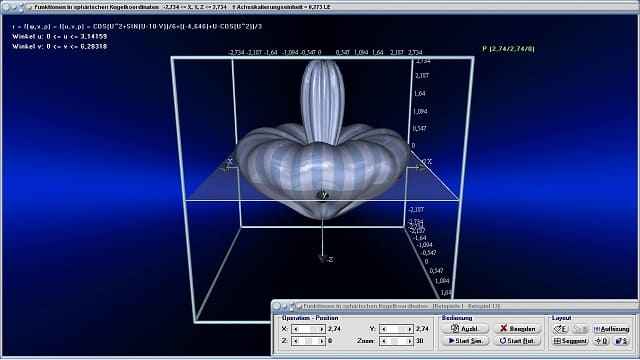Click the E layout icon button
The height and width of the screenshot is (360, 640).
[x=560, y=329]
